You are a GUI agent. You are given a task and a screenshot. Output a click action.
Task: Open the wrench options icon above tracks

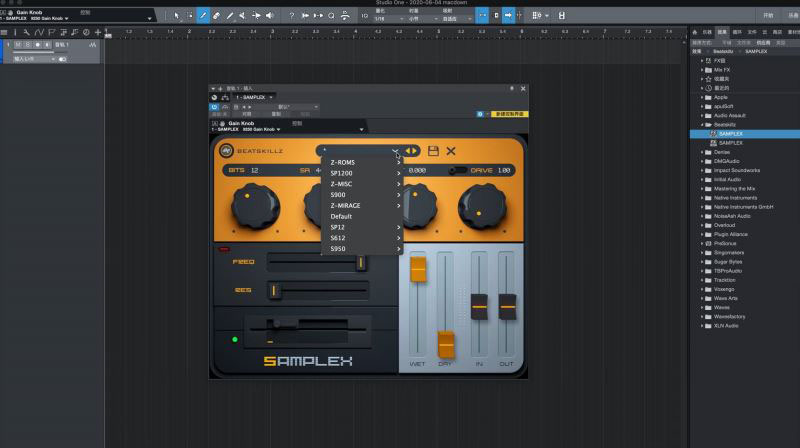click(x=27, y=32)
